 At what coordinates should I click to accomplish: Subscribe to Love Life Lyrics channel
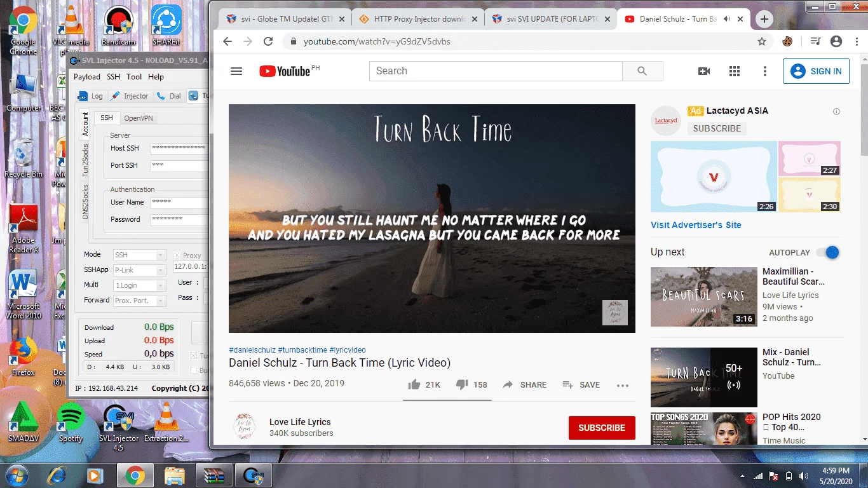(602, 428)
